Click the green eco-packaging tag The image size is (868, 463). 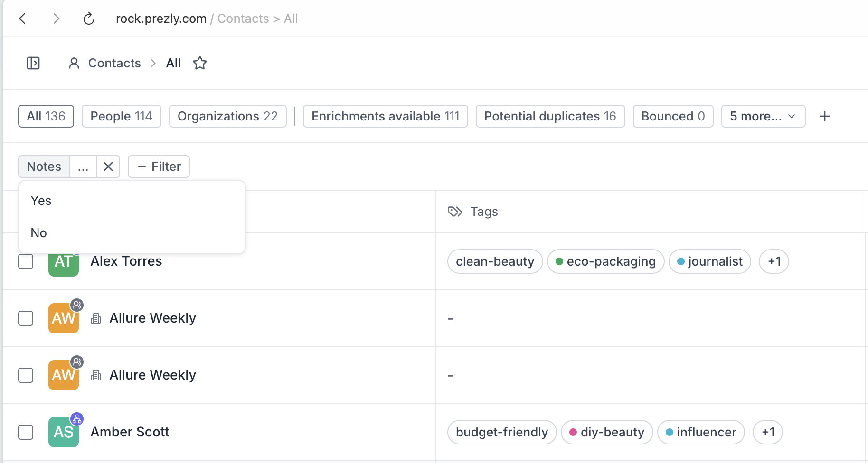605,261
